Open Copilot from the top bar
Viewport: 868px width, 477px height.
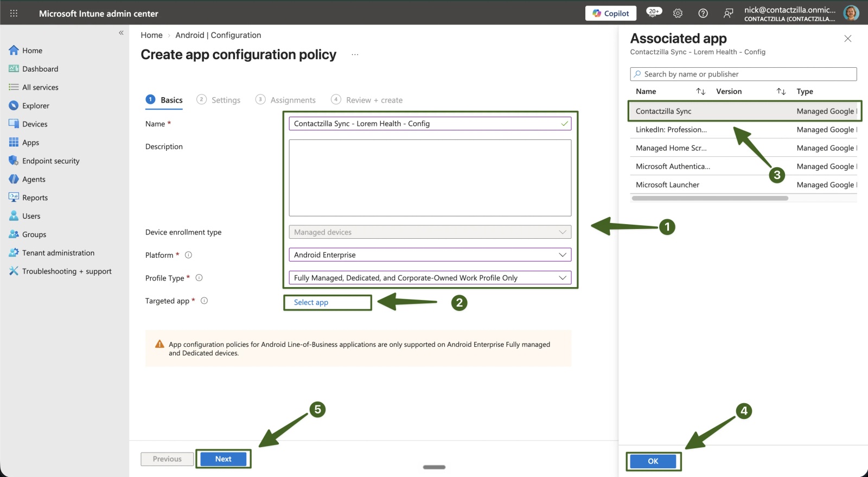click(611, 13)
